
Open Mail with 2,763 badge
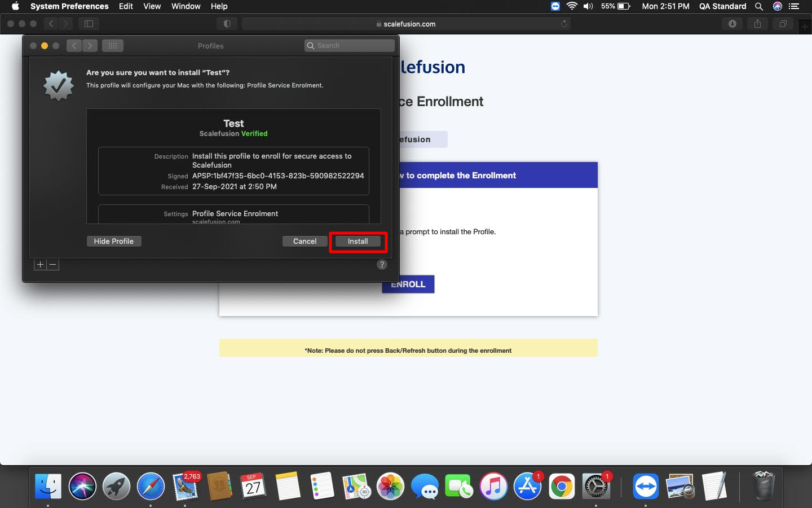186,486
